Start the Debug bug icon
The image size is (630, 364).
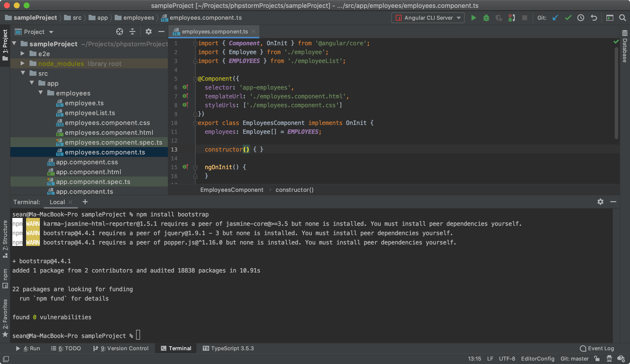pyautogui.click(x=486, y=18)
